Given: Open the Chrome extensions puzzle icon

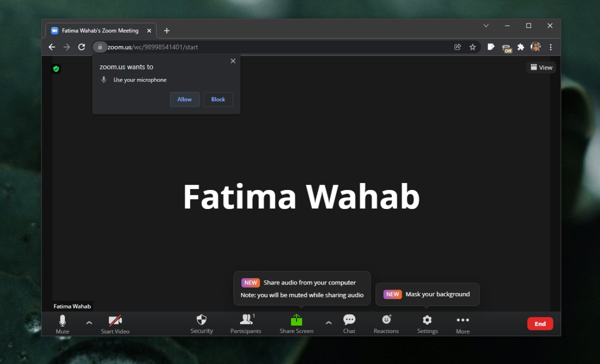Looking at the screenshot, I should (520, 46).
